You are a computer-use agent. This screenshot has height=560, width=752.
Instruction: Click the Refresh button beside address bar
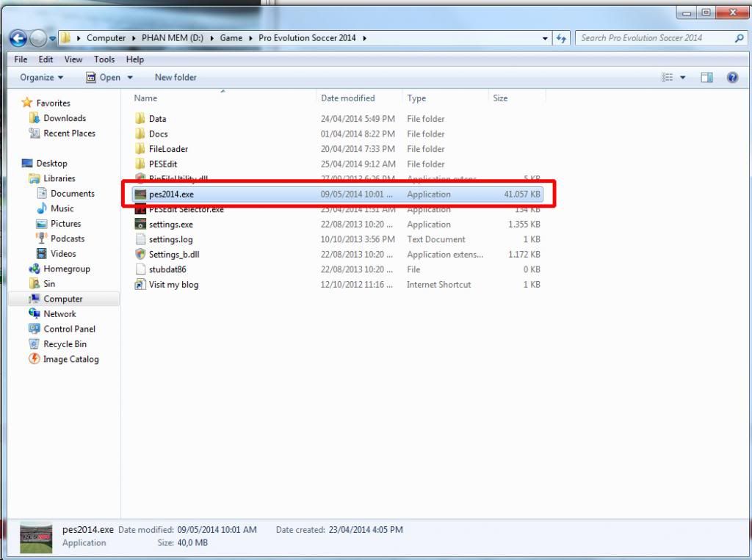pos(560,38)
